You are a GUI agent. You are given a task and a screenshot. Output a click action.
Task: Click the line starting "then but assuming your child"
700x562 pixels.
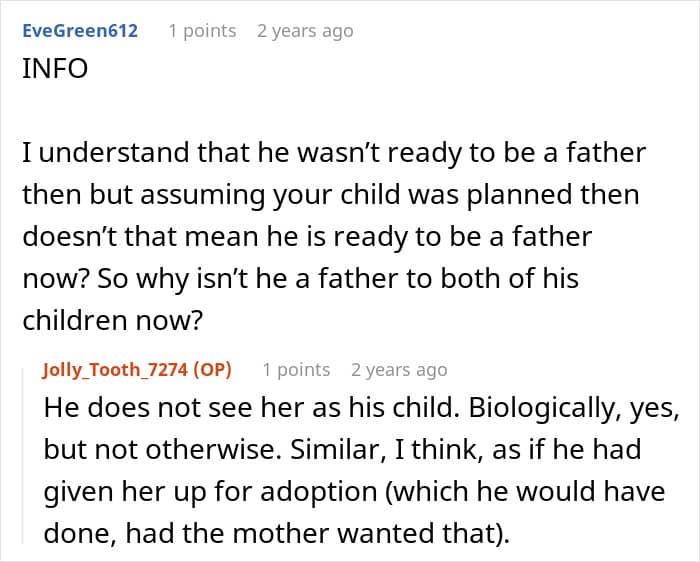(x=330, y=195)
